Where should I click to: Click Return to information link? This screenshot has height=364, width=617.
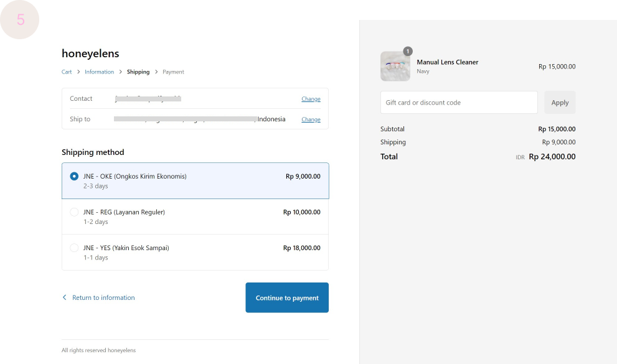pyautogui.click(x=103, y=298)
